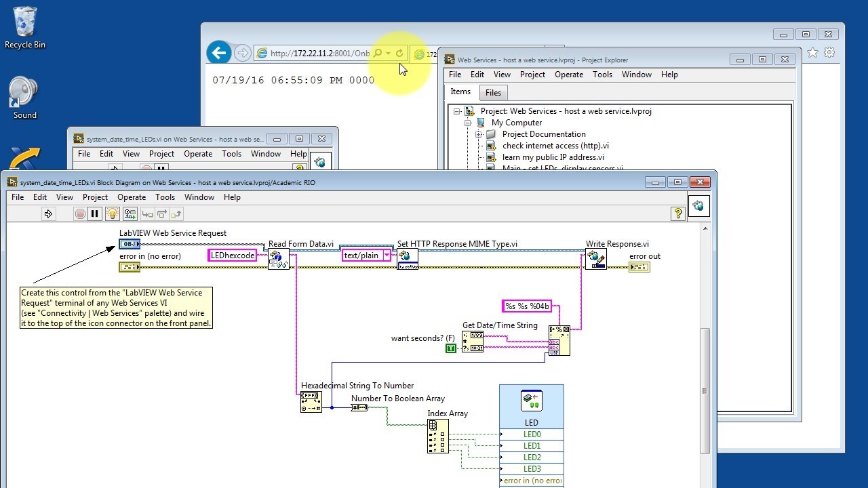
Task: Expand the Project Documentation folder
Action: pyautogui.click(x=479, y=134)
